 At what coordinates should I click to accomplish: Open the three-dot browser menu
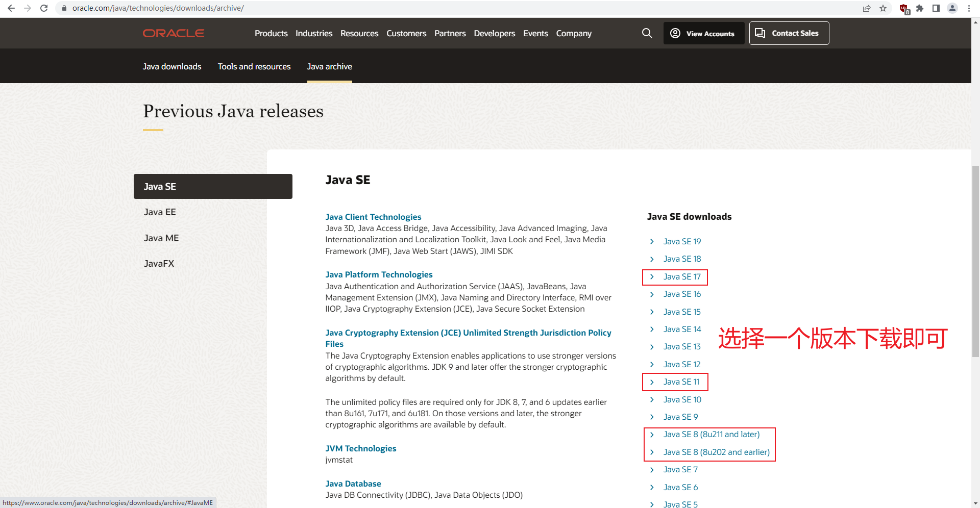969,8
